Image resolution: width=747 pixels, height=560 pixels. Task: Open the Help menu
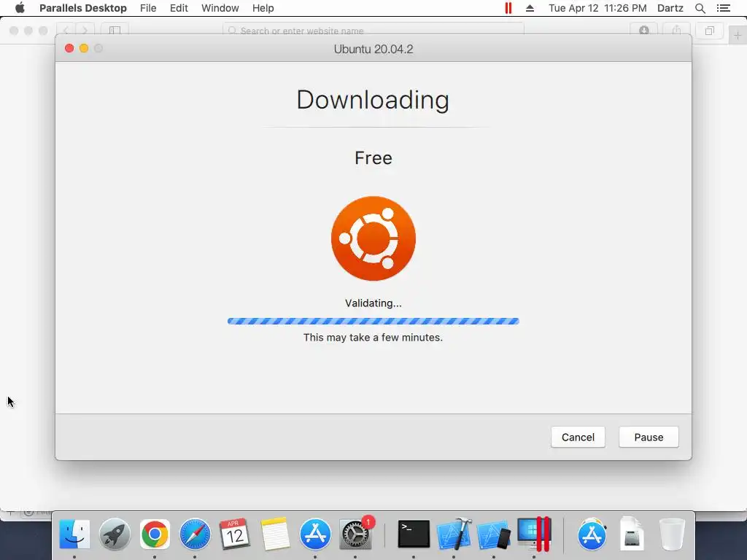click(263, 8)
